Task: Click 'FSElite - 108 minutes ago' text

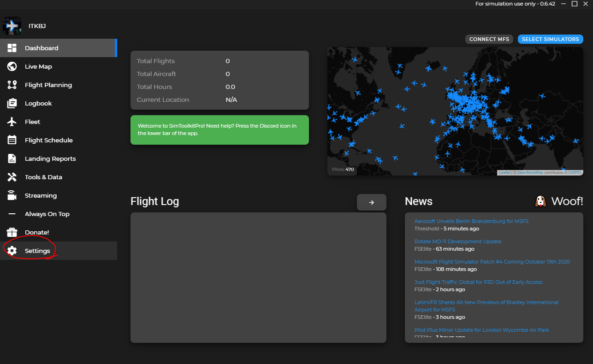Action: (445, 269)
